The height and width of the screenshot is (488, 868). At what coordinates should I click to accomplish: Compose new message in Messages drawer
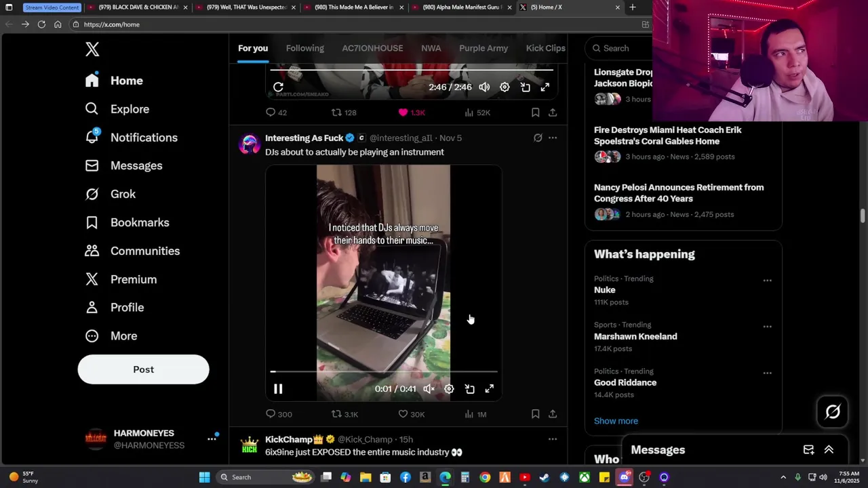[x=808, y=450]
